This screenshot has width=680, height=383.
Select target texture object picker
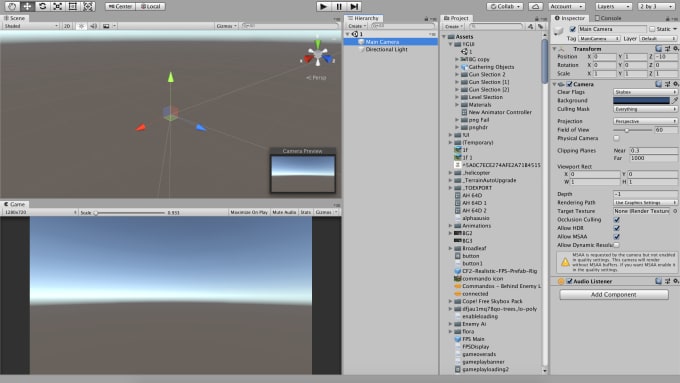pyautogui.click(x=675, y=211)
